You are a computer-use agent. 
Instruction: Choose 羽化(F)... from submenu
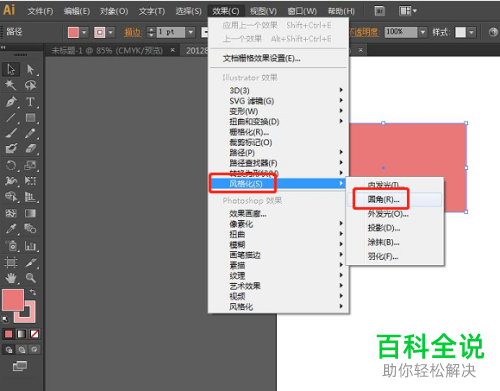395,256
